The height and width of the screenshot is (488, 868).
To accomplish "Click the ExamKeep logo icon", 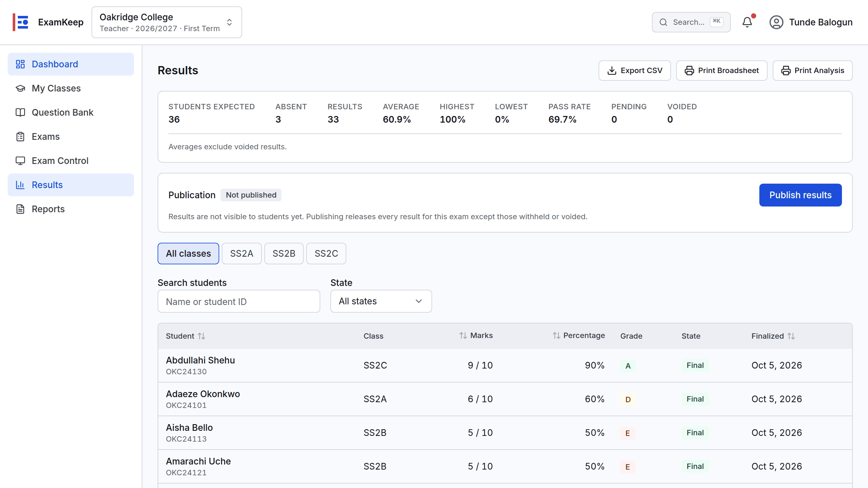I will (21, 22).
